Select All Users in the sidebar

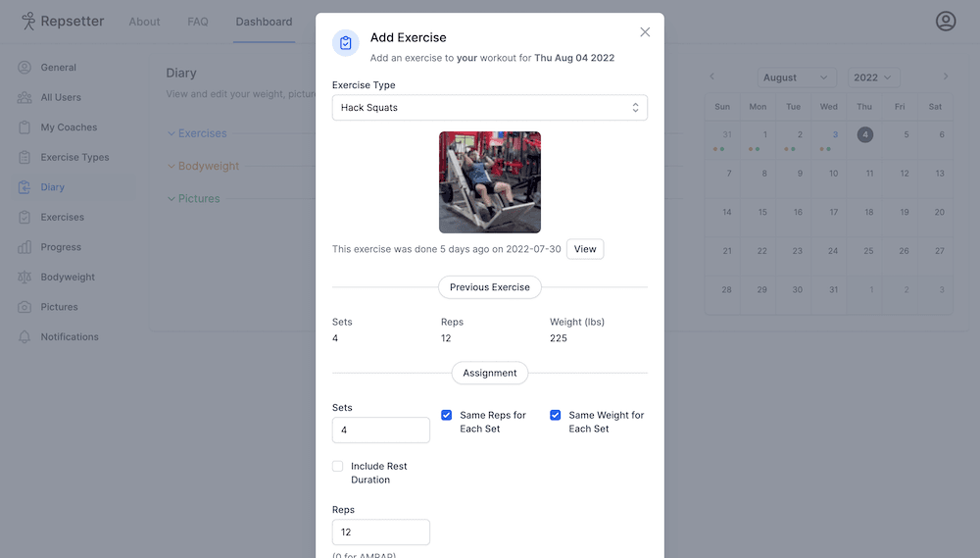coord(73,98)
